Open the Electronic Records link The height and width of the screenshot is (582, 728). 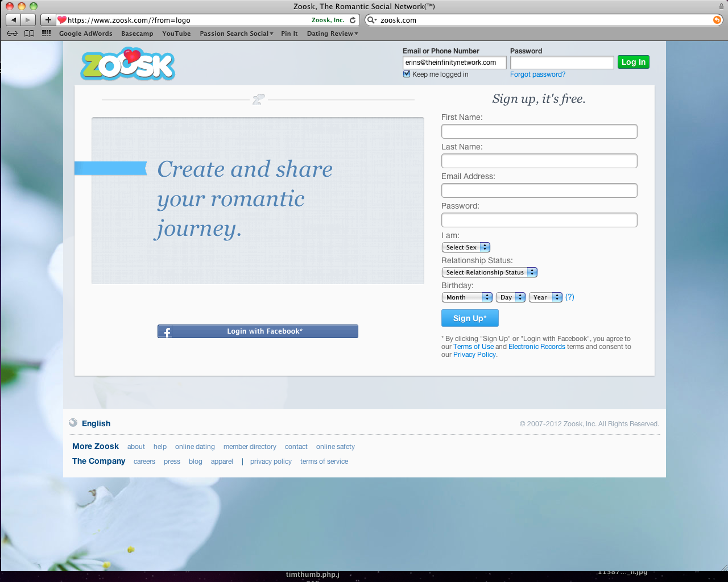point(537,347)
